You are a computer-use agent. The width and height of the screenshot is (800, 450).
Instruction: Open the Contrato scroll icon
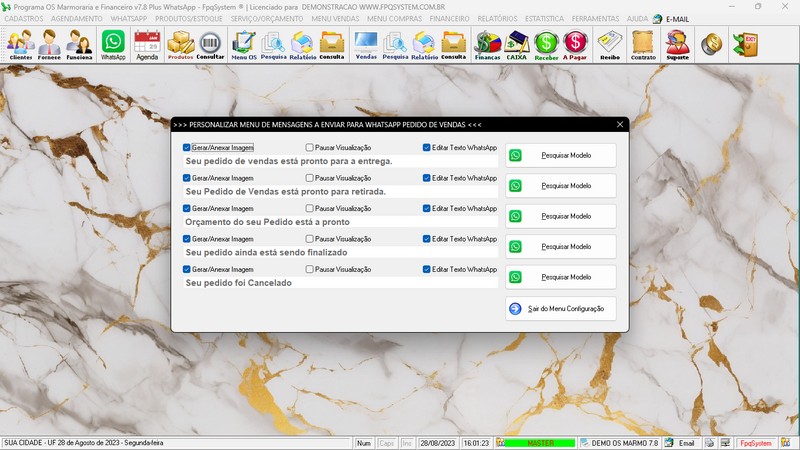pos(643,45)
